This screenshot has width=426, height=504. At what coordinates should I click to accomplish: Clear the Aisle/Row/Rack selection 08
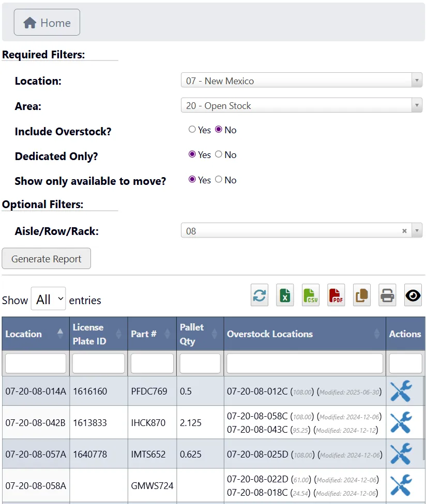pos(404,231)
